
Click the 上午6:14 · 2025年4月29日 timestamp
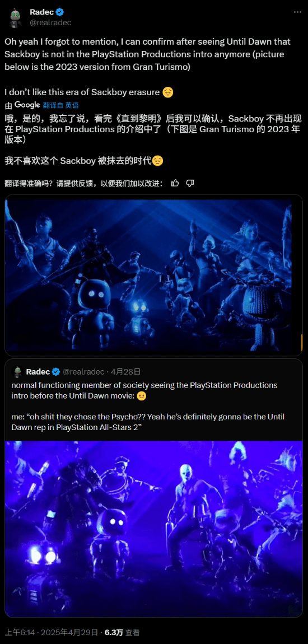pyautogui.click(x=52, y=632)
